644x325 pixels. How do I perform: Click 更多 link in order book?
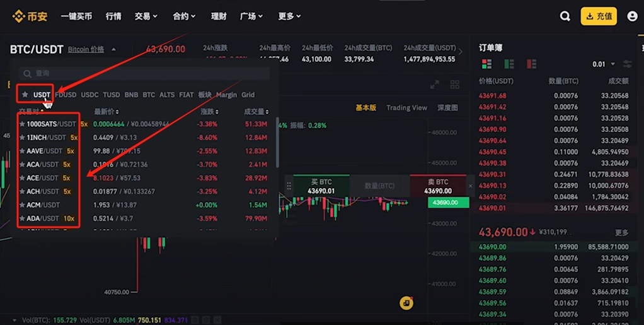(621, 233)
